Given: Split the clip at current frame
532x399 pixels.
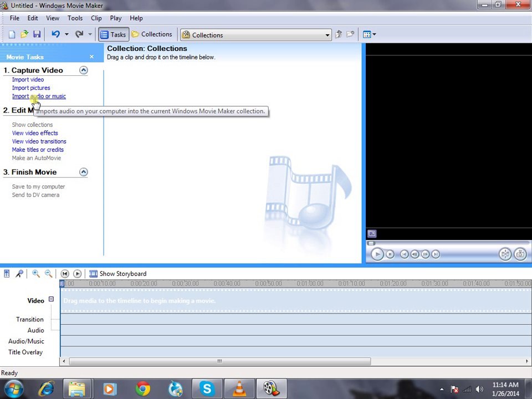Looking at the screenshot, I should pos(505,254).
